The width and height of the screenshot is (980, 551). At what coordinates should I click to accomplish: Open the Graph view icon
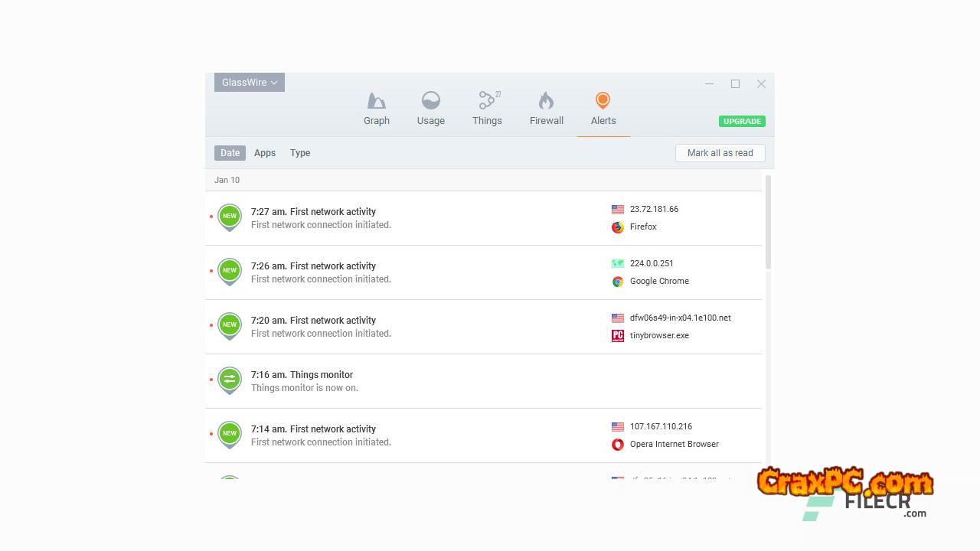pyautogui.click(x=376, y=101)
